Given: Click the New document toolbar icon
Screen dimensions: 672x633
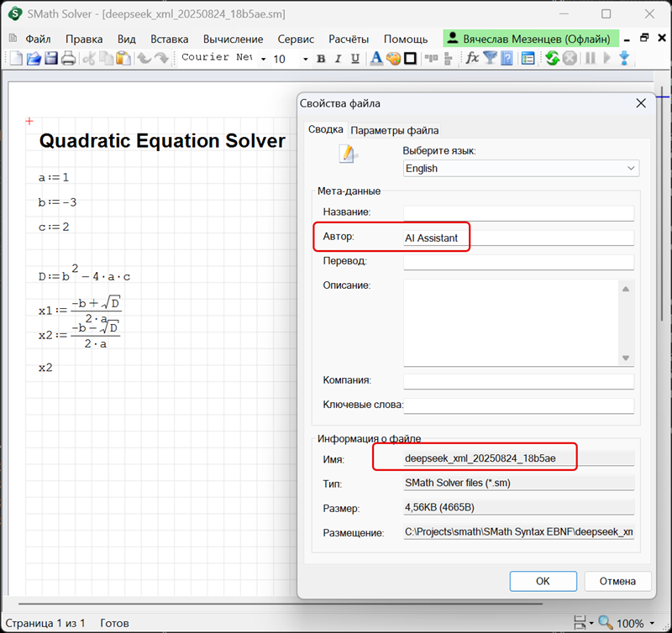Looking at the screenshot, I should click(16, 58).
